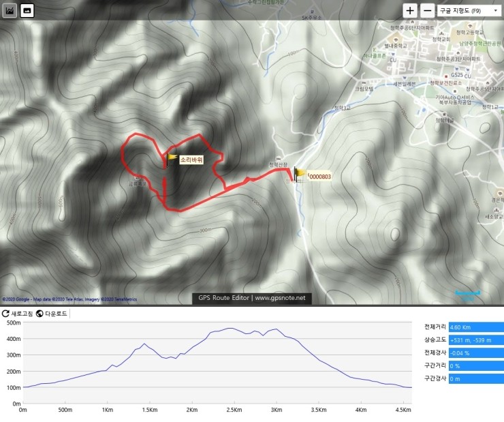Click the 금류폭포 landmark icon on the map

(138, 177)
